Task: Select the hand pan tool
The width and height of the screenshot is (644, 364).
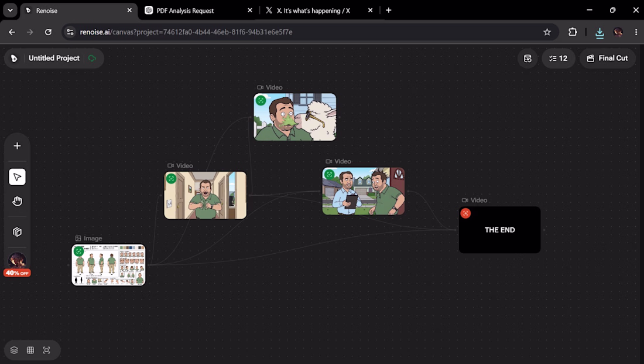Action: tap(17, 201)
